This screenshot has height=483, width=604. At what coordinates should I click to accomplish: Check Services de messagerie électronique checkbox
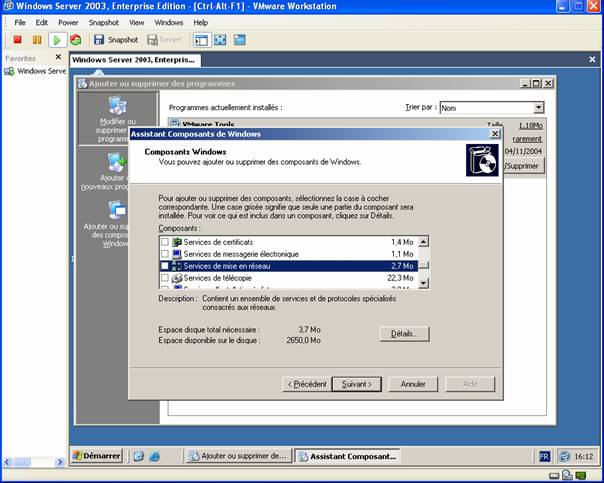coord(164,254)
